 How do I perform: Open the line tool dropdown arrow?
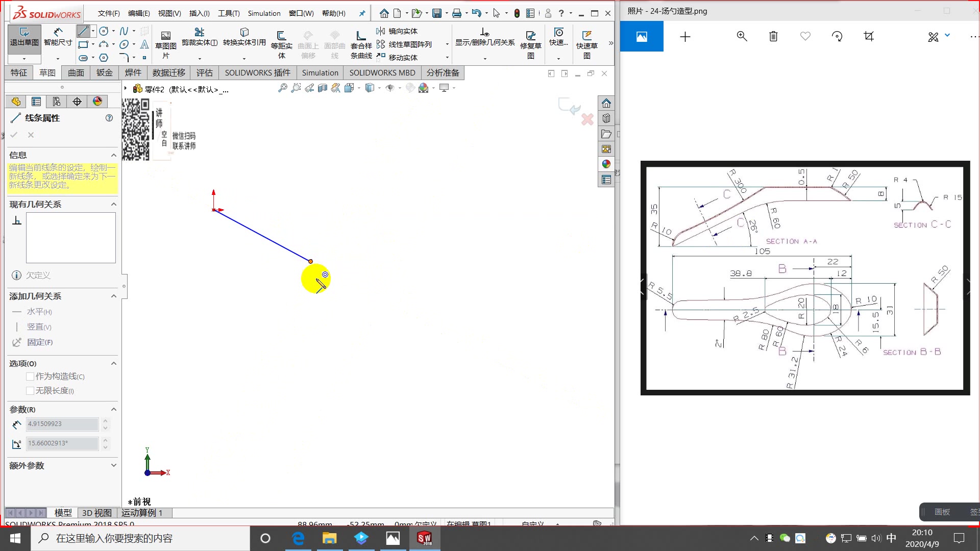(93, 31)
